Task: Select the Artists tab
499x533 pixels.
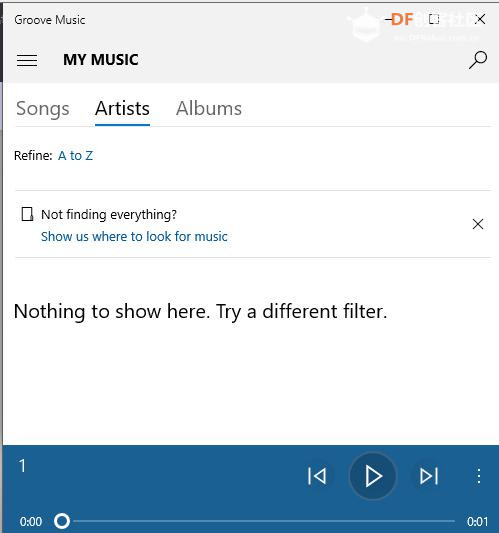Action: [x=122, y=108]
